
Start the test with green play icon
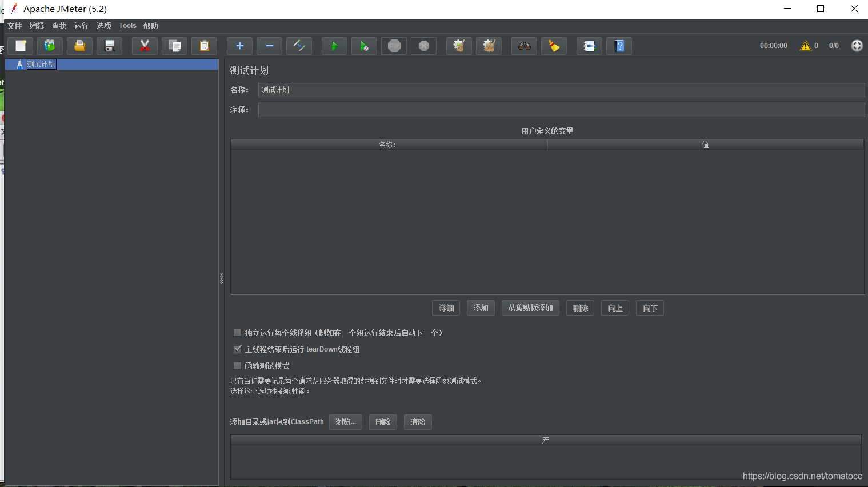[335, 46]
